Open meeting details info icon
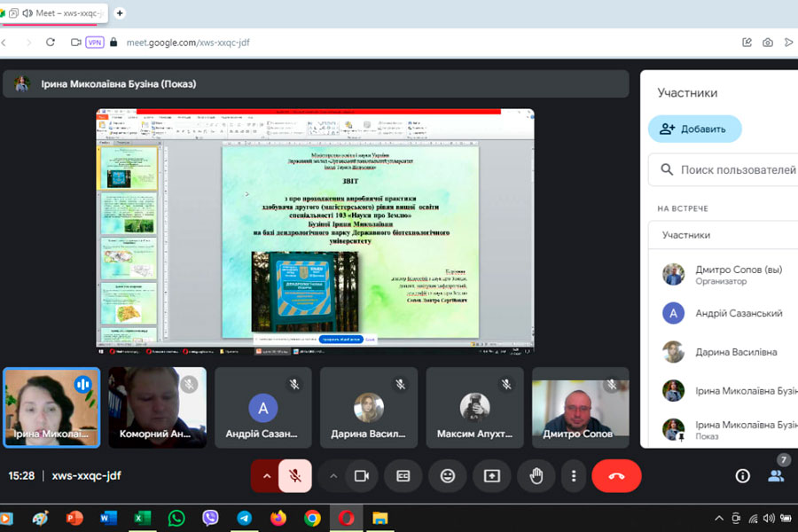Image resolution: width=798 pixels, height=532 pixels. point(742,476)
